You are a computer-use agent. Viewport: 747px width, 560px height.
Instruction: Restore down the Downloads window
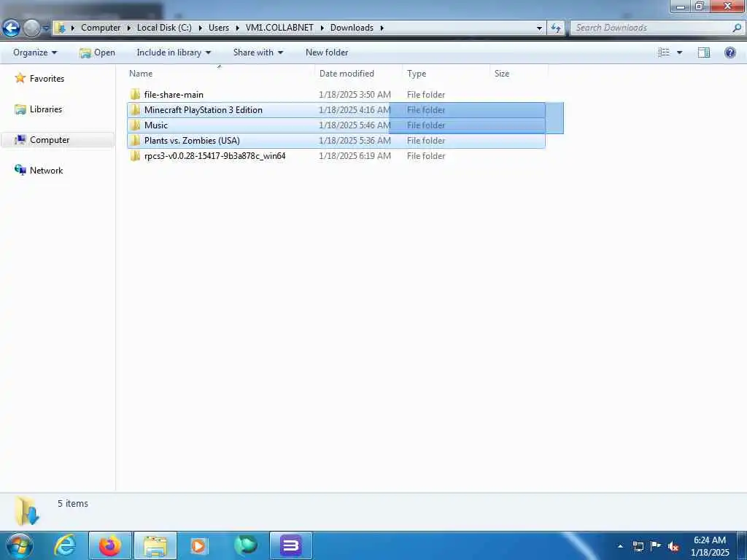click(x=700, y=6)
